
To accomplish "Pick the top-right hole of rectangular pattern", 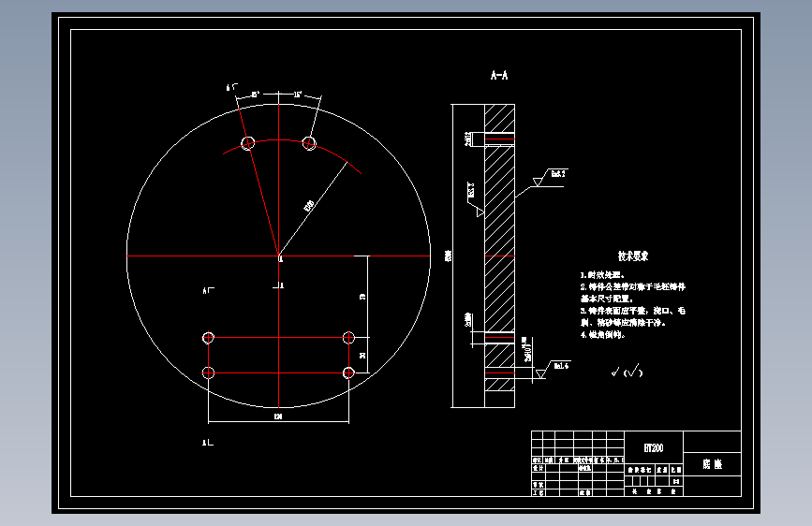I will 348,338.
